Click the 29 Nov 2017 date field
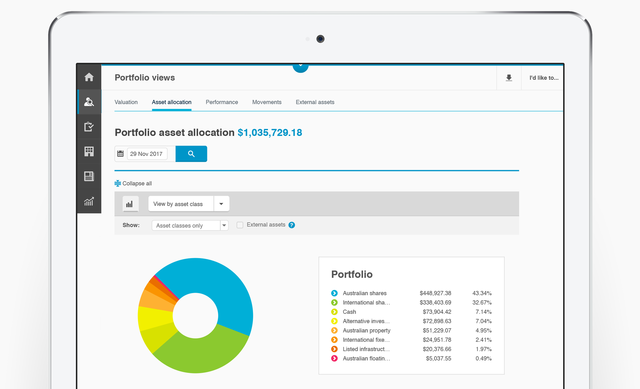This screenshot has width=640, height=389. [x=147, y=154]
